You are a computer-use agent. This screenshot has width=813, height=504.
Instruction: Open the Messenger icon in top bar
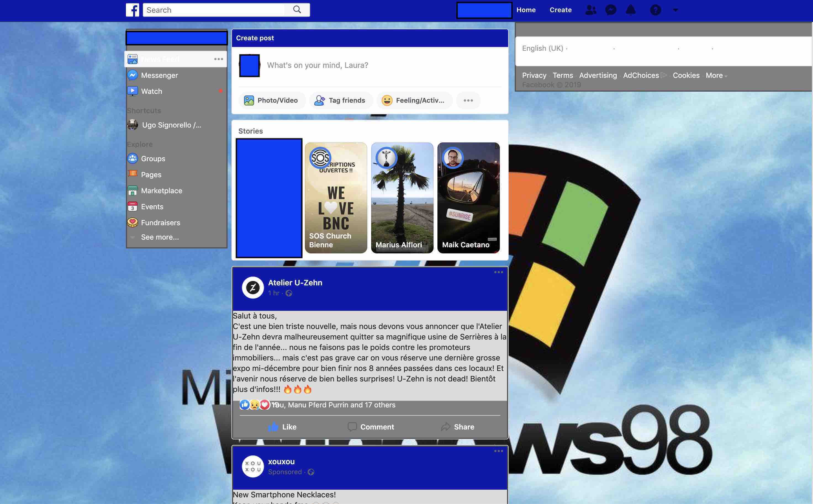[x=611, y=10]
